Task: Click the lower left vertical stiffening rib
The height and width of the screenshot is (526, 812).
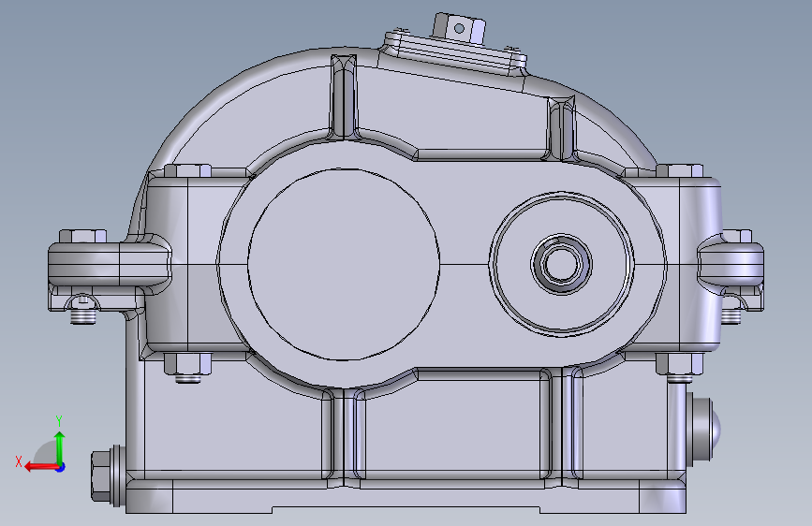Action: click(344, 437)
